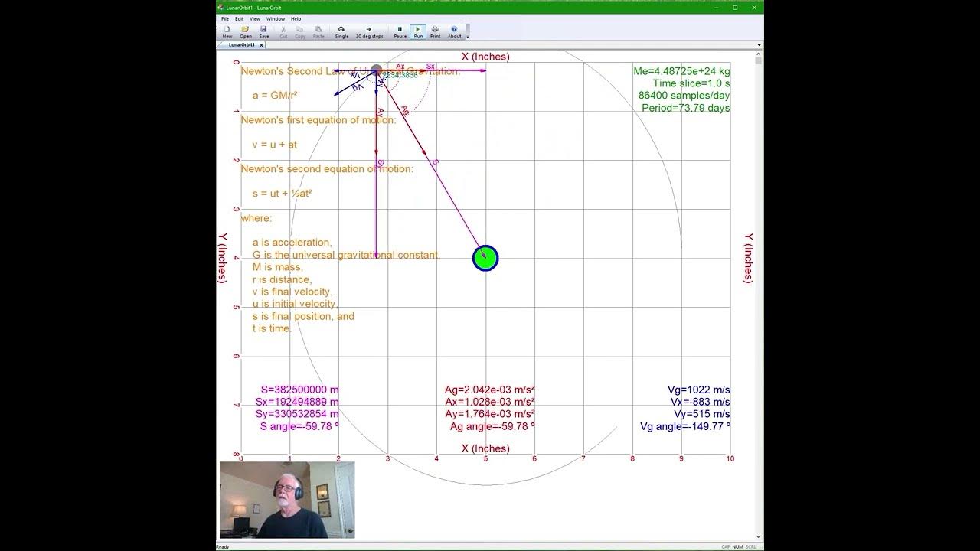The height and width of the screenshot is (551, 980).
Task: Click the 'Vg=1022 m/s' value
Action: pos(699,390)
